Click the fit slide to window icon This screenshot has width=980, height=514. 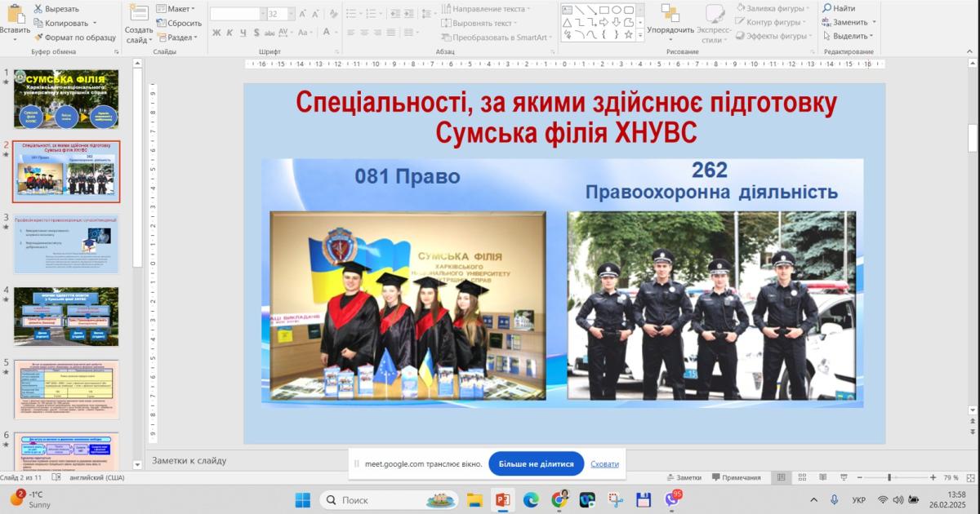[970, 477]
